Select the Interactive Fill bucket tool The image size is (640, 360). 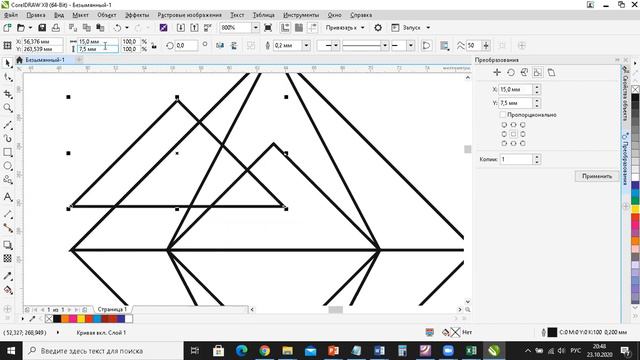point(8,290)
